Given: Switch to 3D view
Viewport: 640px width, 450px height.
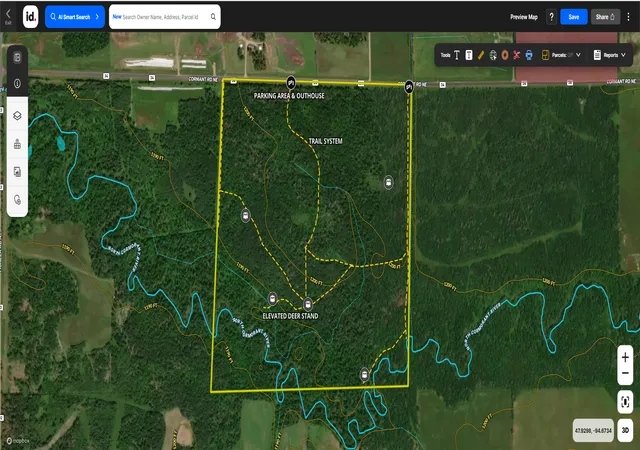Looking at the screenshot, I should pyautogui.click(x=625, y=430).
